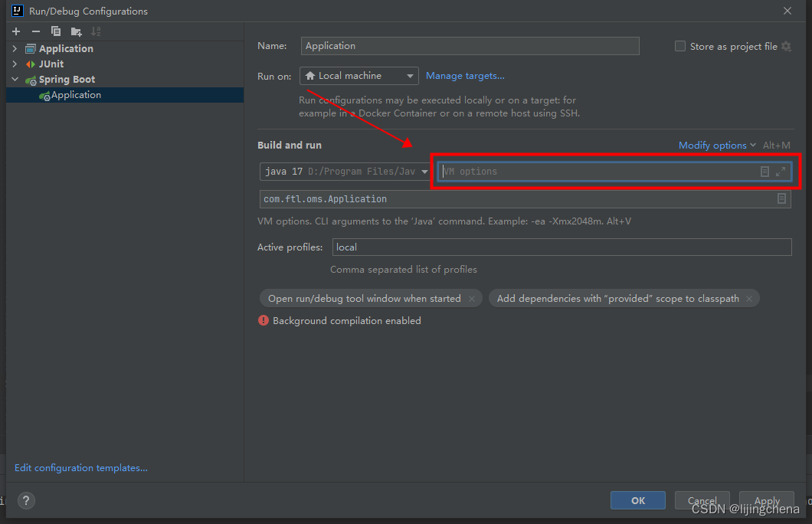Expand the JUnit tree node
Screen dimensions: 812x524
pyautogui.click(x=14, y=64)
